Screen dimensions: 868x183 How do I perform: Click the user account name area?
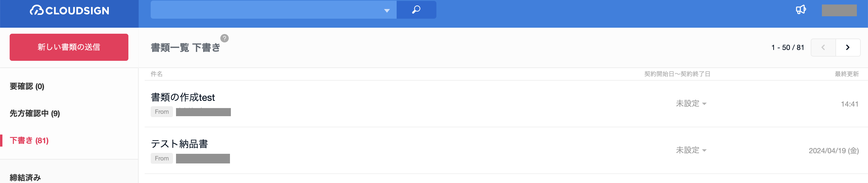point(839,10)
